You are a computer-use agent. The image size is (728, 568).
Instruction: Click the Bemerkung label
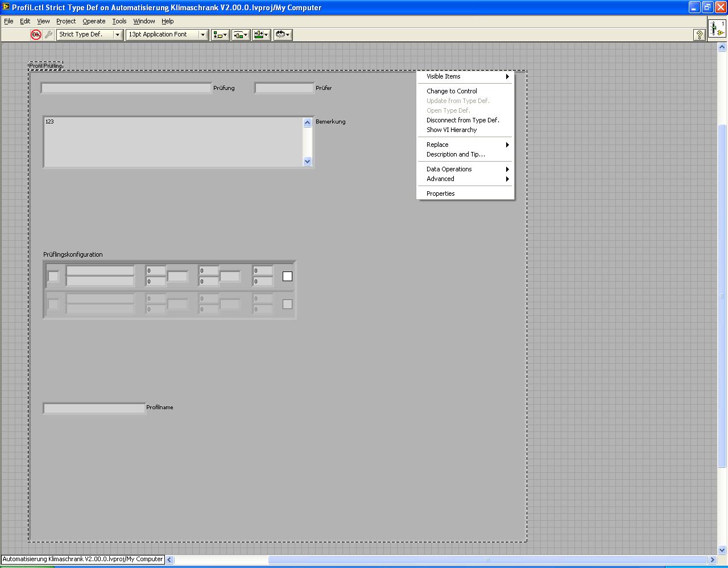coord(330,121)
